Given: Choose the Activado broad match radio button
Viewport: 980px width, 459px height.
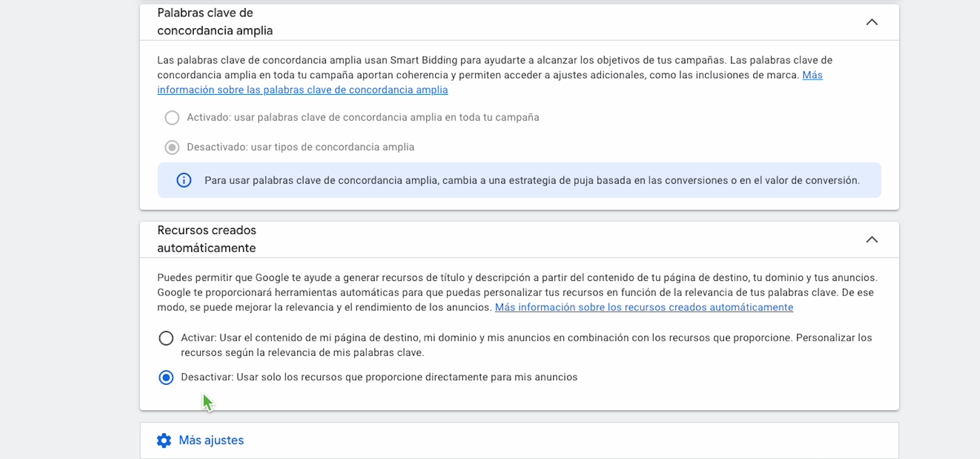Looking at the screenshot, I should coord(172,118).
